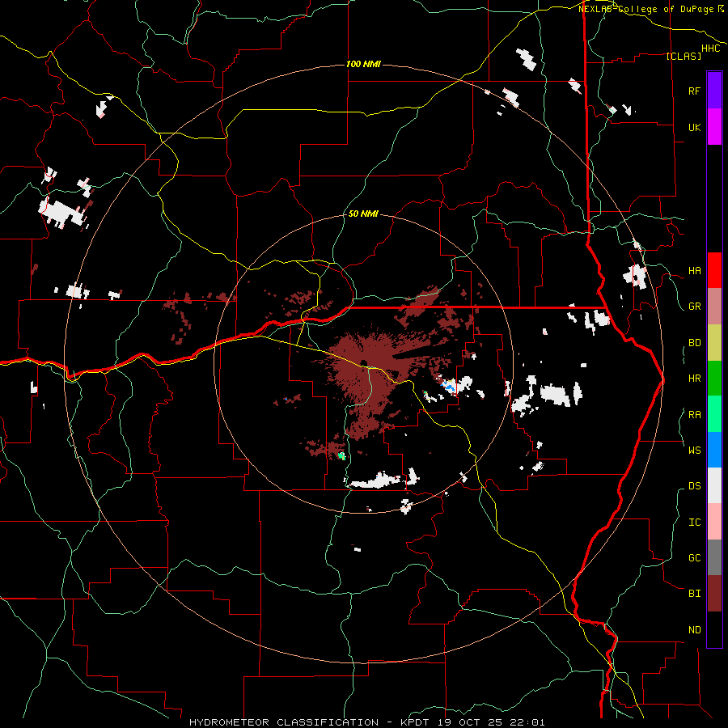
Task: Click the HR legend label
Action: click(694, 379)
